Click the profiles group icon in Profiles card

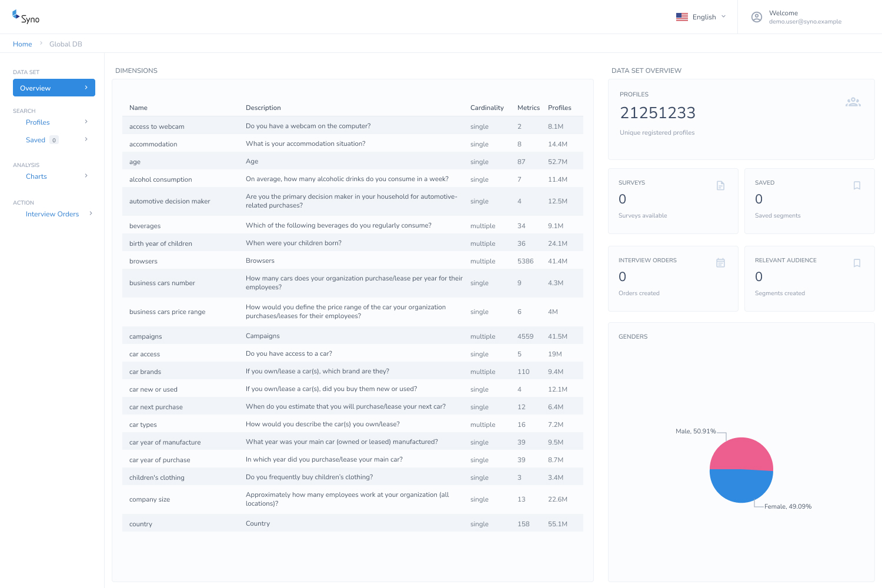pyautogui.click(x=853, y=102)
